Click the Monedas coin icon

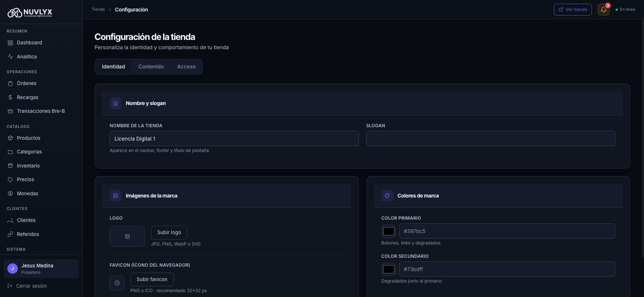[10, 193]
